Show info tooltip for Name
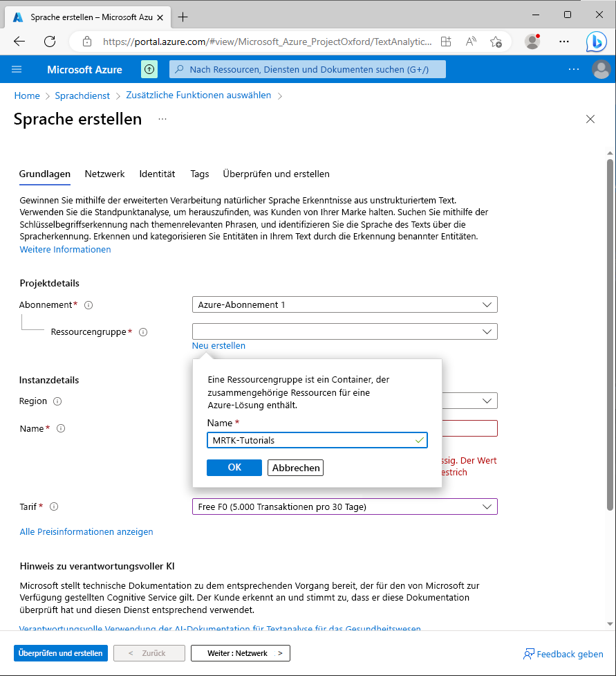Screen dimensions: 616x676 click(x=61, y=428)
